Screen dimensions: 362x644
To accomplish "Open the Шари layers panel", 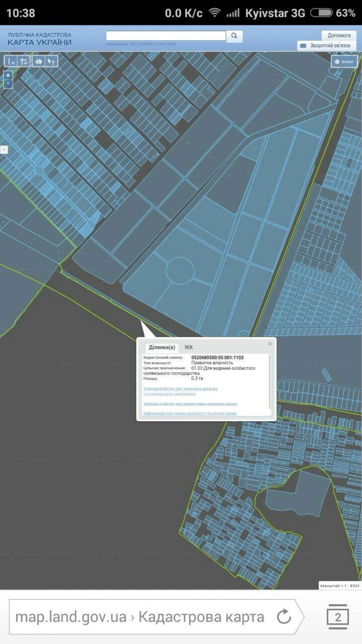I will click(344, 62).
